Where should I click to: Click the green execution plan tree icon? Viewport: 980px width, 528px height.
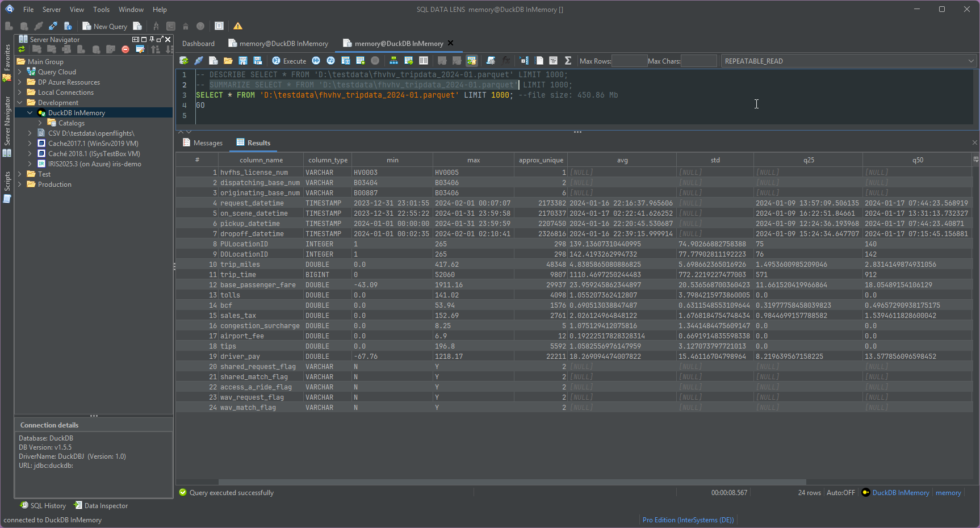point(393,61)
